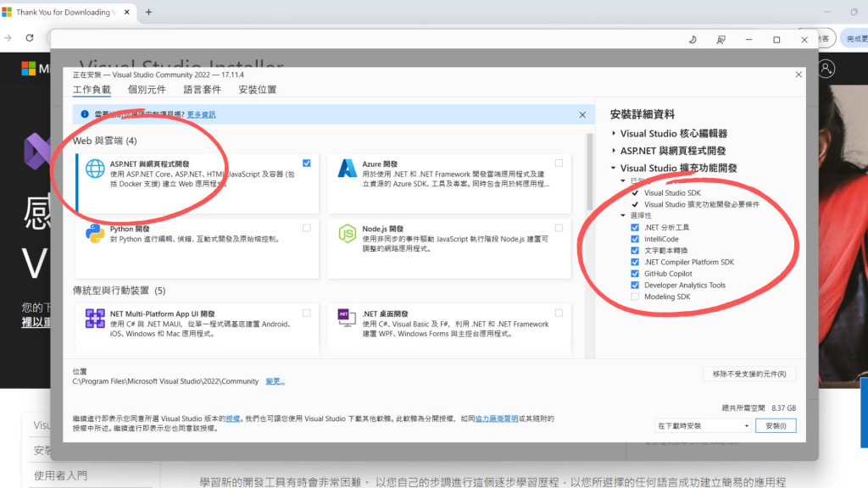Viewport: 868px width, 488px height.
Task: Switch to the 安裝位置 tab
Action: pos(258,90)
